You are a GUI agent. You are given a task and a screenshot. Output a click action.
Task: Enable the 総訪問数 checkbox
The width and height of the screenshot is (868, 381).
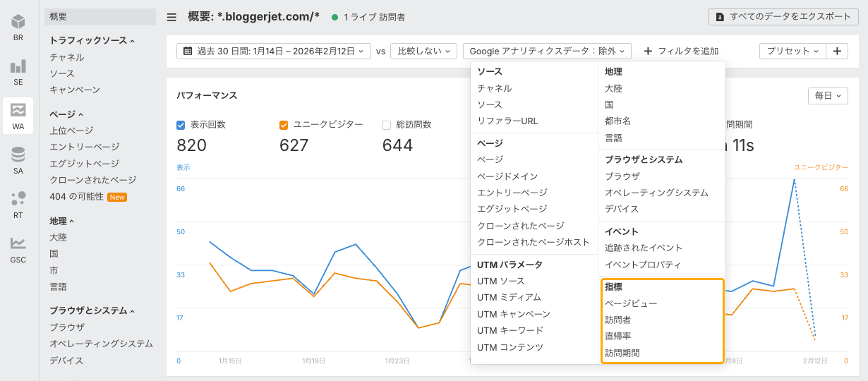pos(386,125)
